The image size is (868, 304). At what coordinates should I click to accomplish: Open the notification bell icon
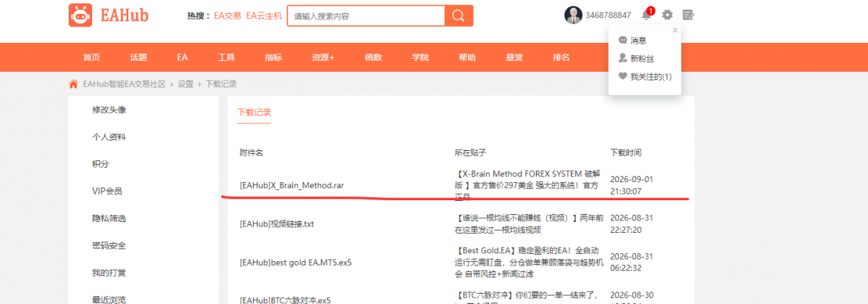(646, 15)
